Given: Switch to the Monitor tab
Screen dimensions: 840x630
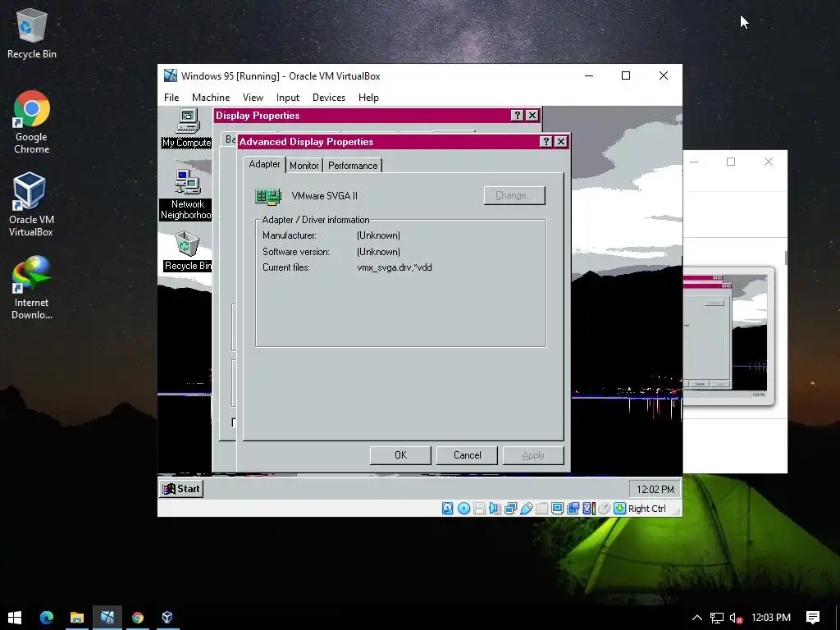Looking at the screenshot, I should click(304, 166).
